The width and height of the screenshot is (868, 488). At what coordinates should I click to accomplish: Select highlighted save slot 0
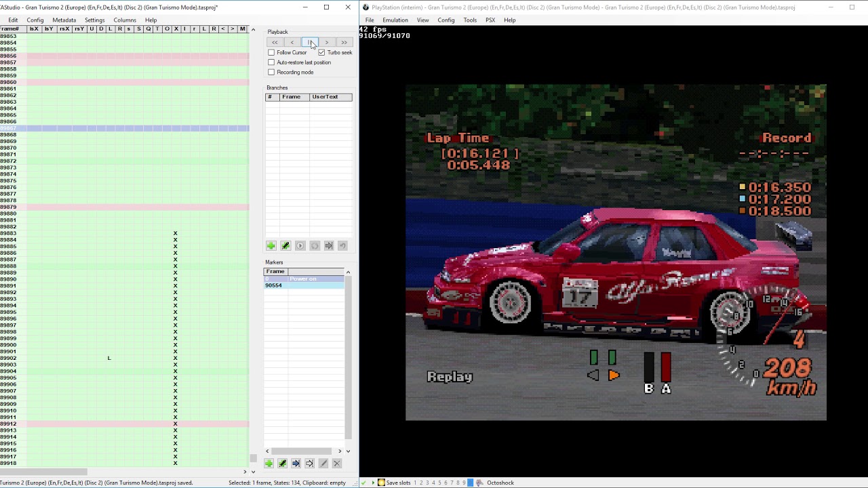pos(470,483)
